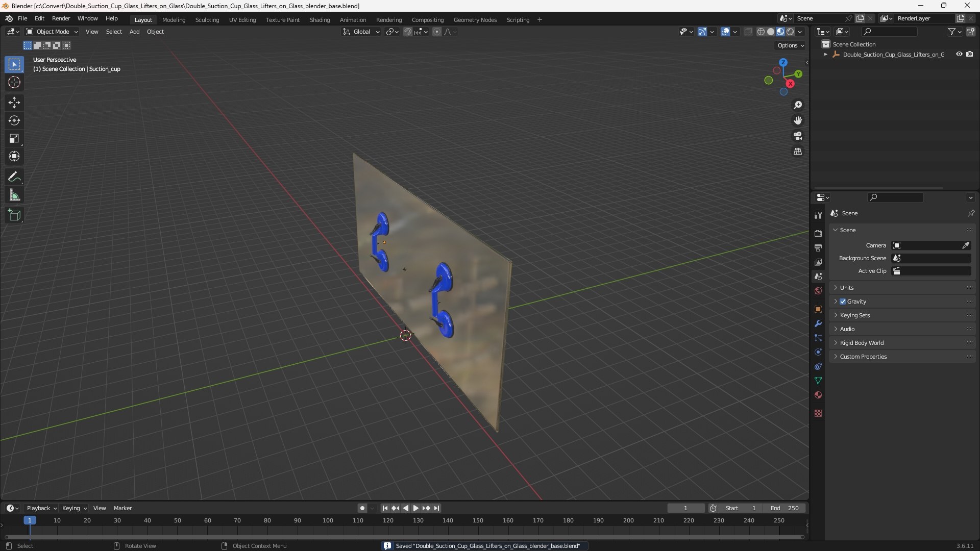Switch to the Shading workspace tab
Image resolution: width=980 pixels, height=551 pixels.
click(x=320, y=20)
